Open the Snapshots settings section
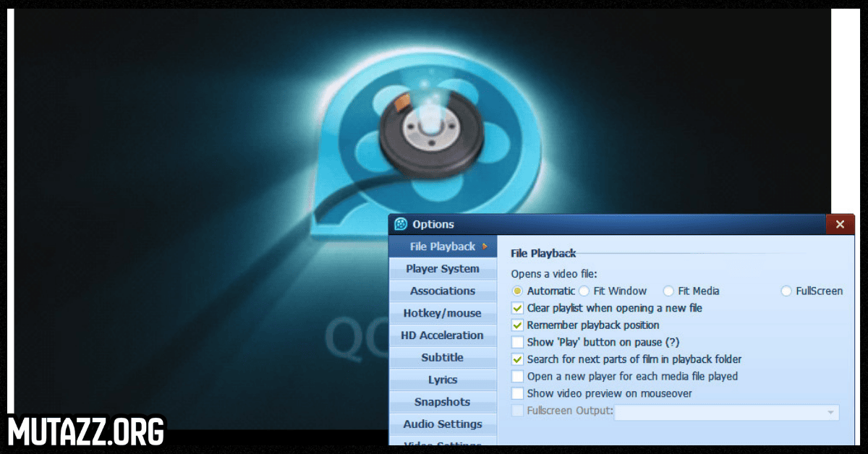Screen dimensions: 868x454 [443, 402]
